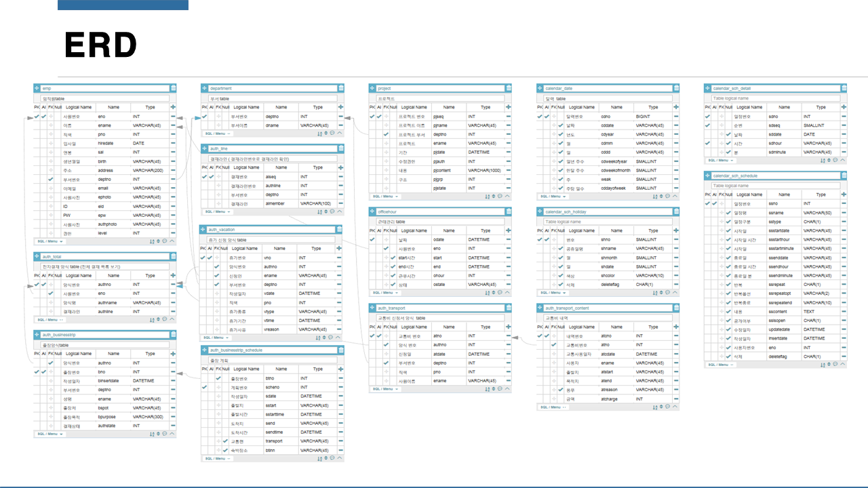Click plus icon in auth_transport header row
Image resolution: width=868 pixels, height=488 pixels.
pos(509,327)
